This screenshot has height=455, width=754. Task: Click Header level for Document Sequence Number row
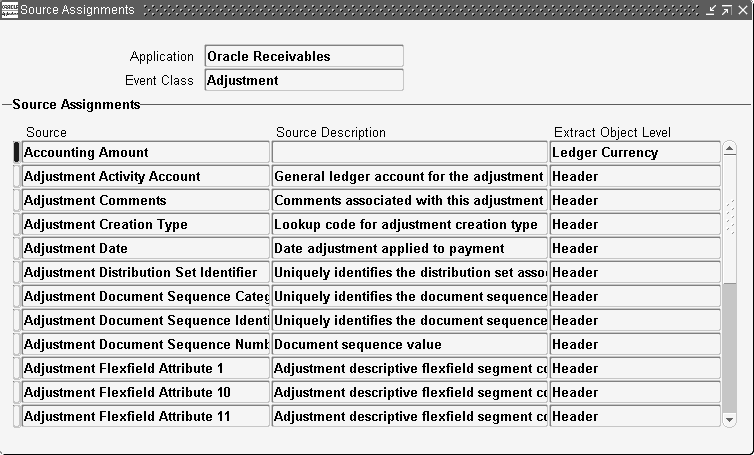(635, 344)
